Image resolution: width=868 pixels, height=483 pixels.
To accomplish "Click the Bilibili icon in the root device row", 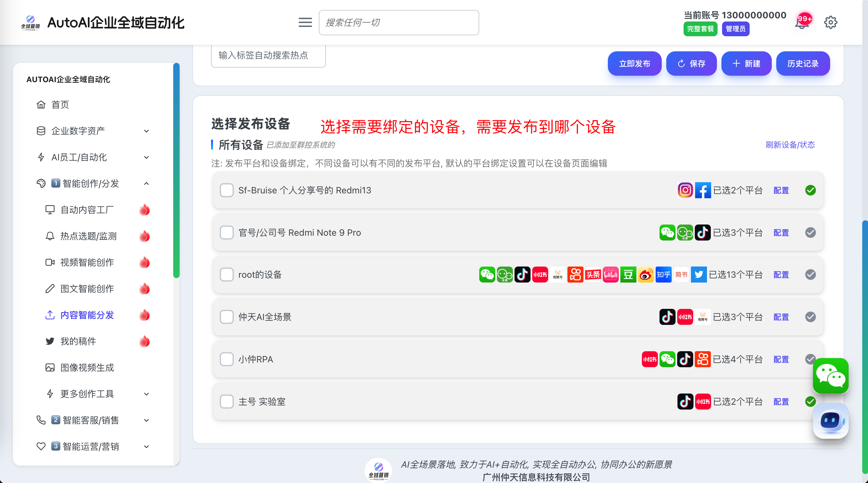I will pyautogui.click(x=610, y=275).
